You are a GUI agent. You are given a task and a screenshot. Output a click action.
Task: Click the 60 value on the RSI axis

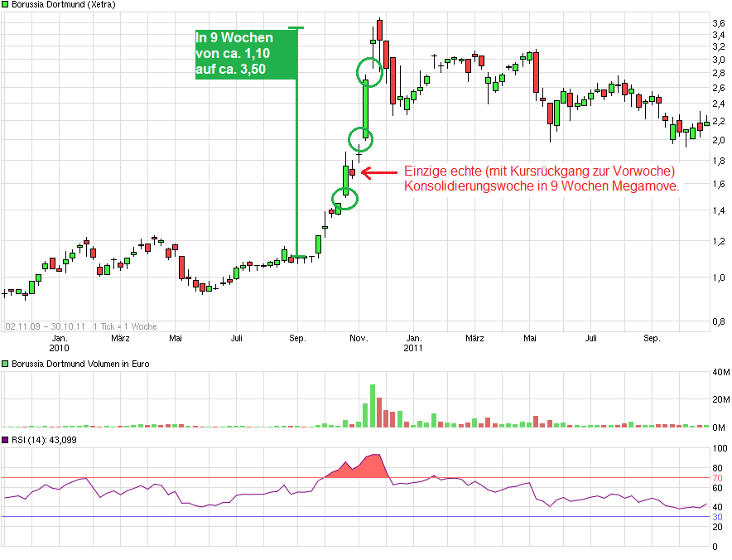(x=718, y=489)
